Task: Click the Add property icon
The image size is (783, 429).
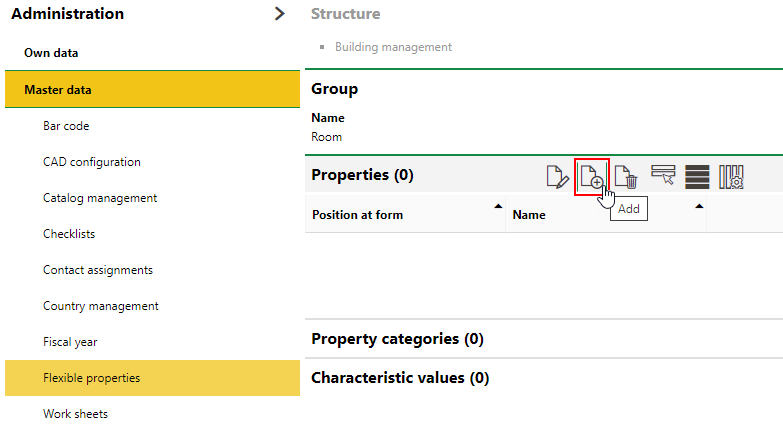Action: [x=592, y=177]
